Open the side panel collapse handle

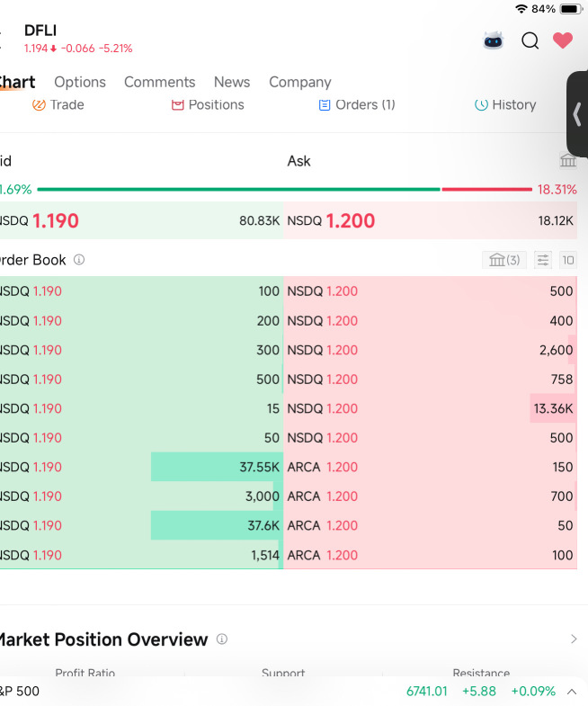[577, 114]
